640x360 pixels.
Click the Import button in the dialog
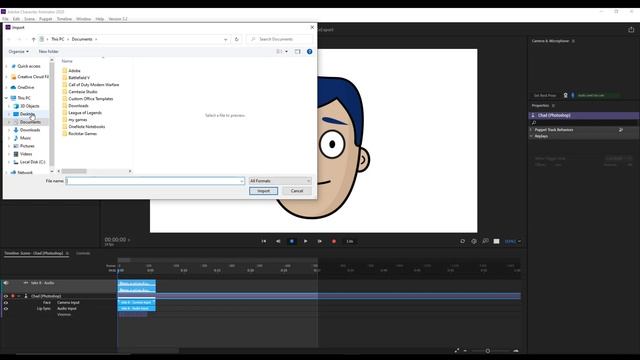click(x=263, y=191)
